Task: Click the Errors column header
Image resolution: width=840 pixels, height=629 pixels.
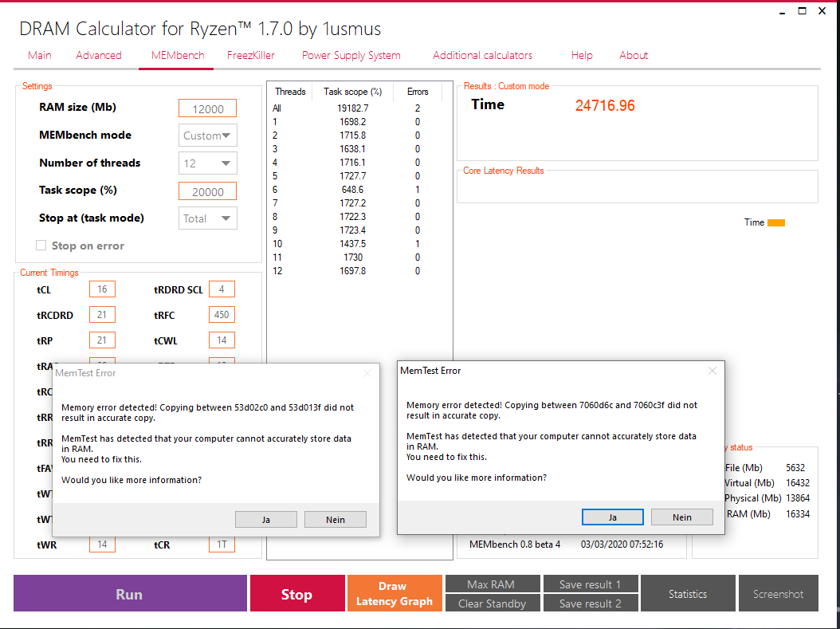Action: [x=418, y=92]
